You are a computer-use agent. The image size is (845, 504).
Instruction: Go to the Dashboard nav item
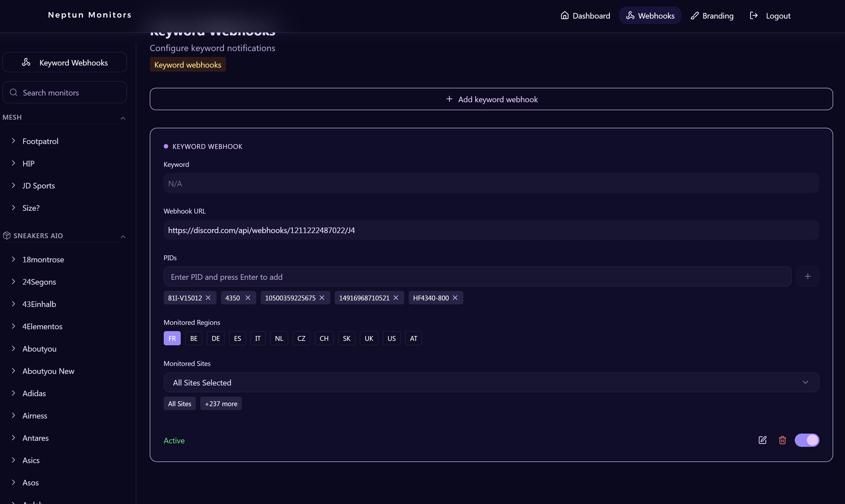coord(585,16)
